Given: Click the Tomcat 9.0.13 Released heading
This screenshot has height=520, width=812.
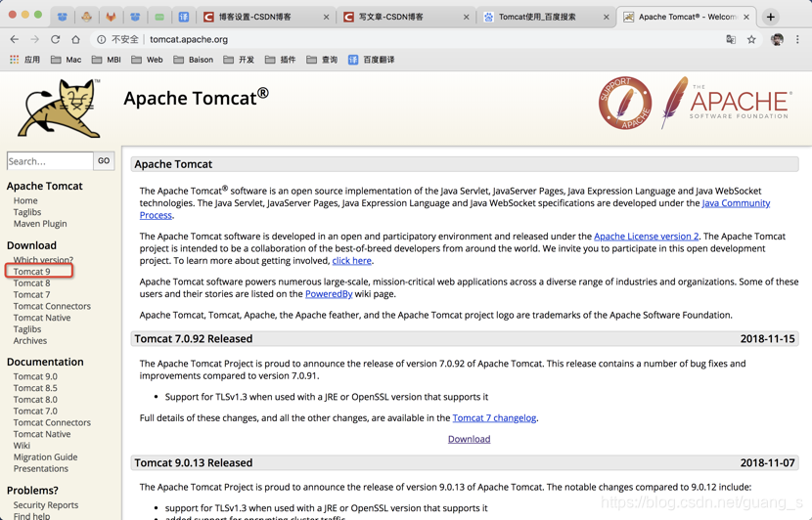Looking at the screenshot, I should coord(194,463).
